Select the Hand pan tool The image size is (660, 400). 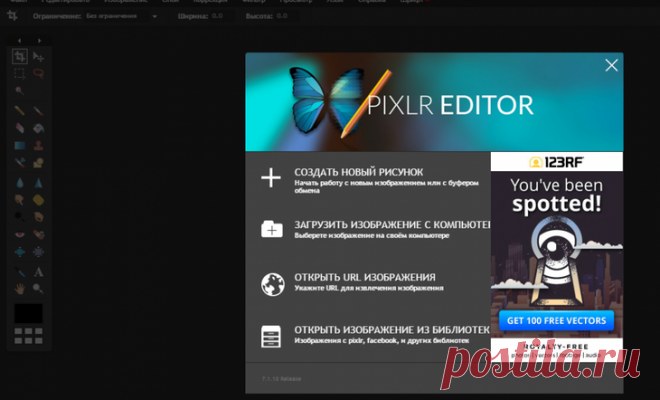click(20, 288)
